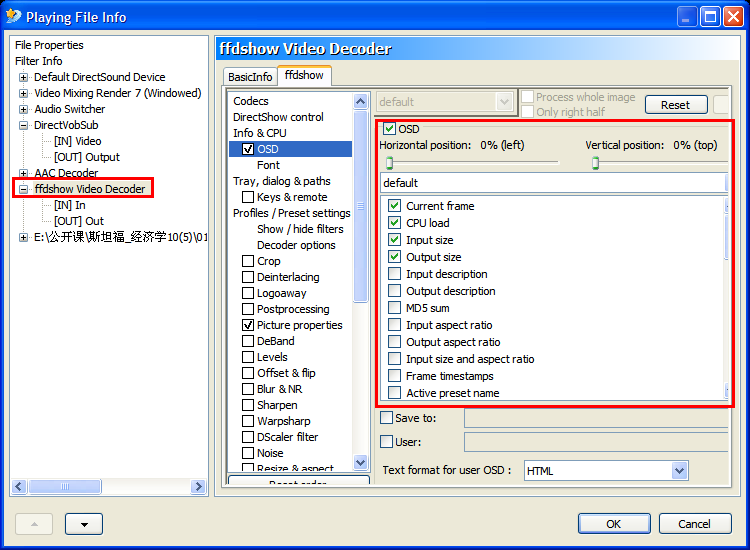Click left tree horizontal scrollbar right arrow
The image size is (750, 550).
pyautogui.click(x=198, y=487)
